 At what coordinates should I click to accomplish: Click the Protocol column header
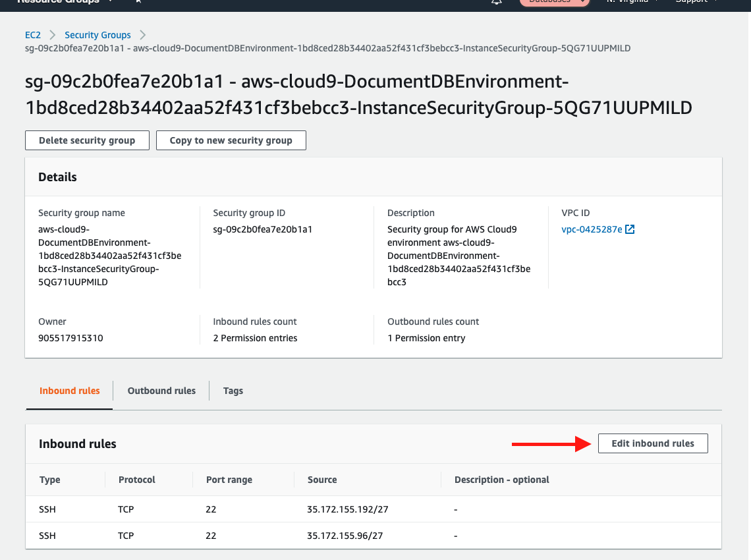pos(137,480)
